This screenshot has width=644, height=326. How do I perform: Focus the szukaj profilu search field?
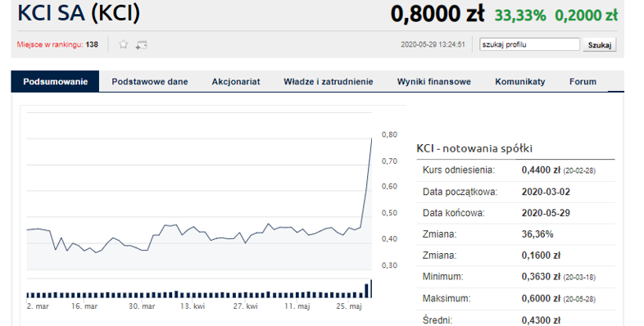(529, 44)
